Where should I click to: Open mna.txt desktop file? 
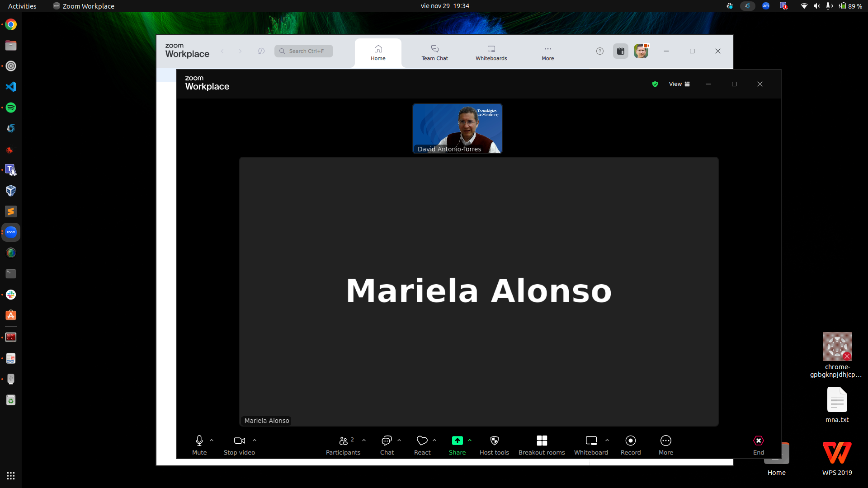pos(837,405)
